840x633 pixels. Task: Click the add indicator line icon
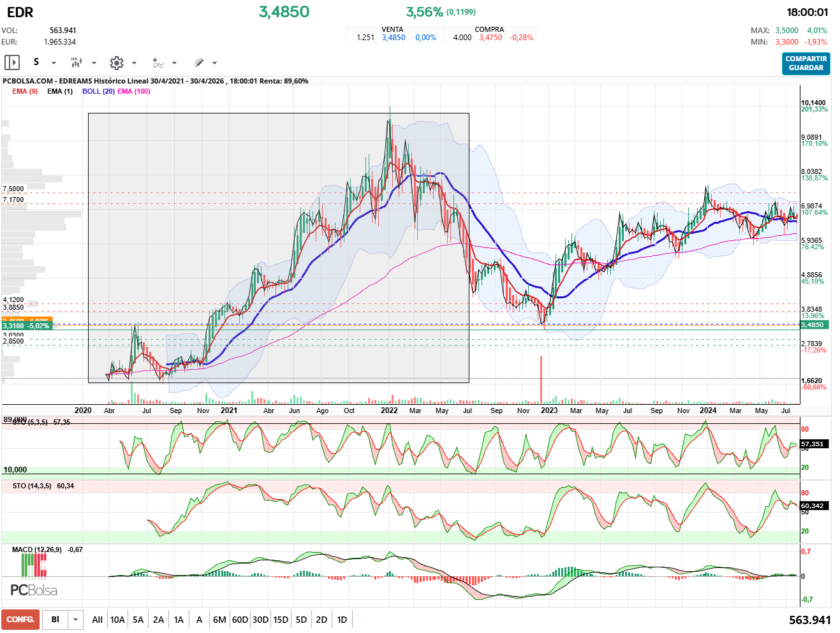[158, 62]
